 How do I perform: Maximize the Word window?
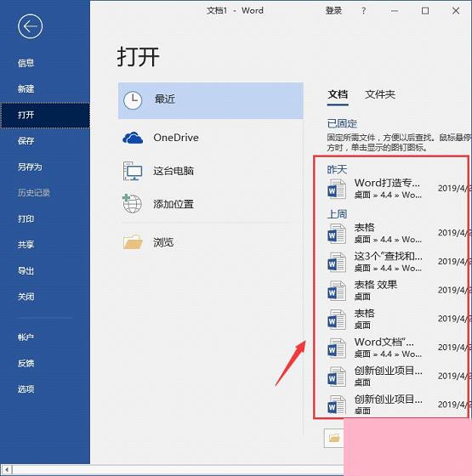[x=425, y=11]
